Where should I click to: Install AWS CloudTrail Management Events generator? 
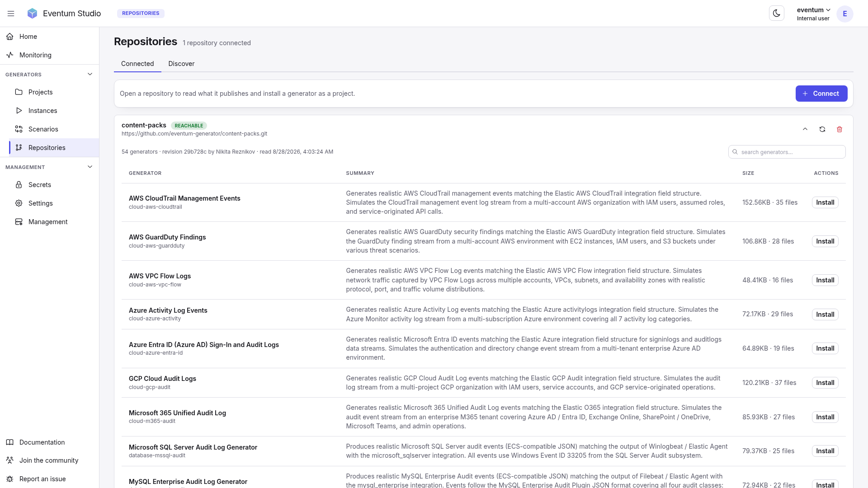[x=825, y=202]
